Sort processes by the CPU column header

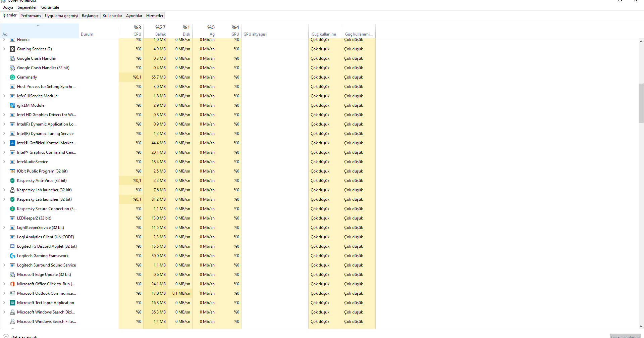131,31
